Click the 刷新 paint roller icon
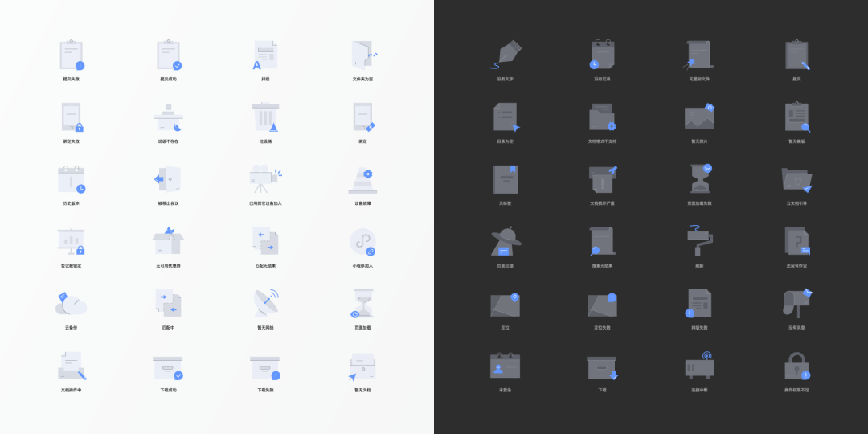The width and height of the screenshot is (868, 434). tap(700, 241)
